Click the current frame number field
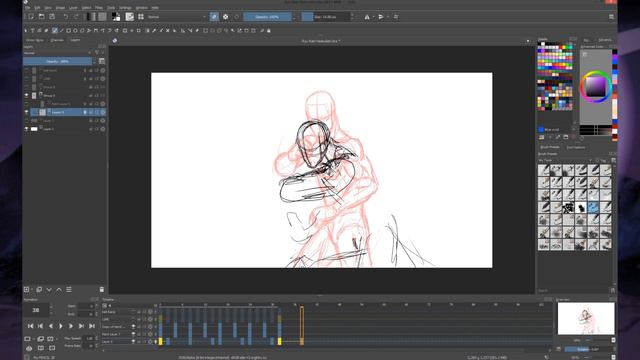Image resolution: width=640 pixels, height=360 pixels. (36, 310)
